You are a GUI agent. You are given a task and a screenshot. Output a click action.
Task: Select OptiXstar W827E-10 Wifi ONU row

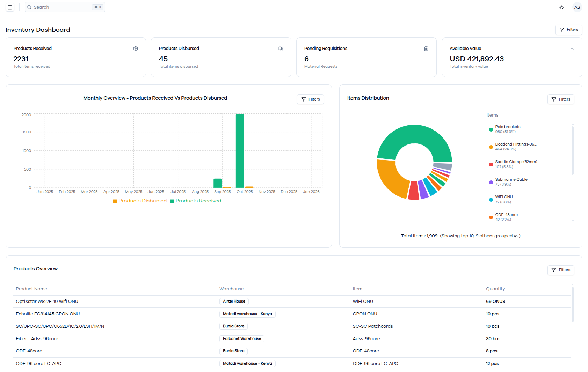[x=292, y=302]
